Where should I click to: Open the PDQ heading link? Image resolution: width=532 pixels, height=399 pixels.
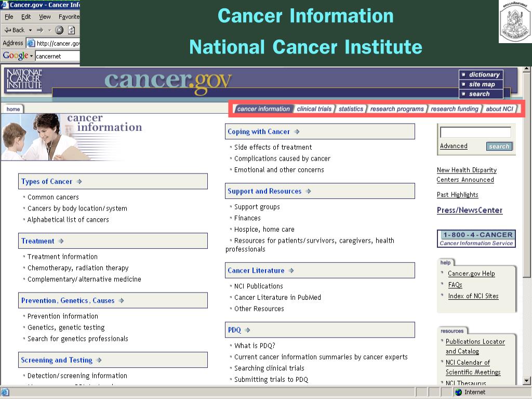234,330
